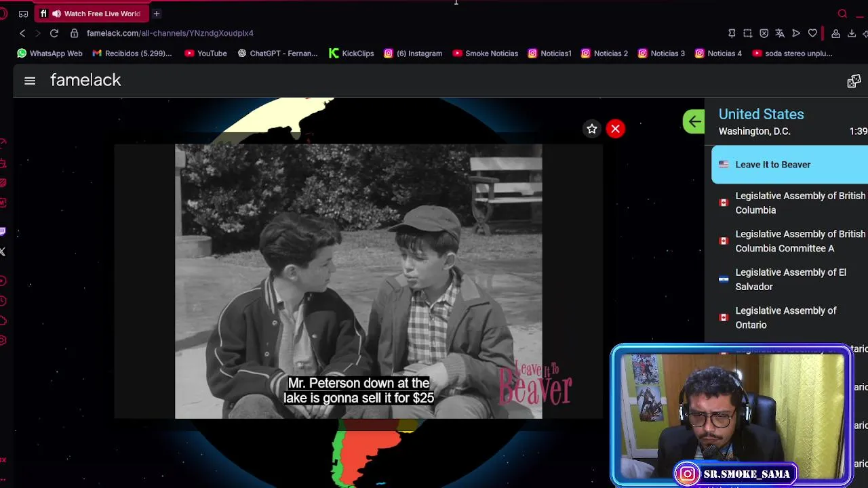The image size is (868, 488).
Task: Favorite the channel with the star icon
Action: 592,129
